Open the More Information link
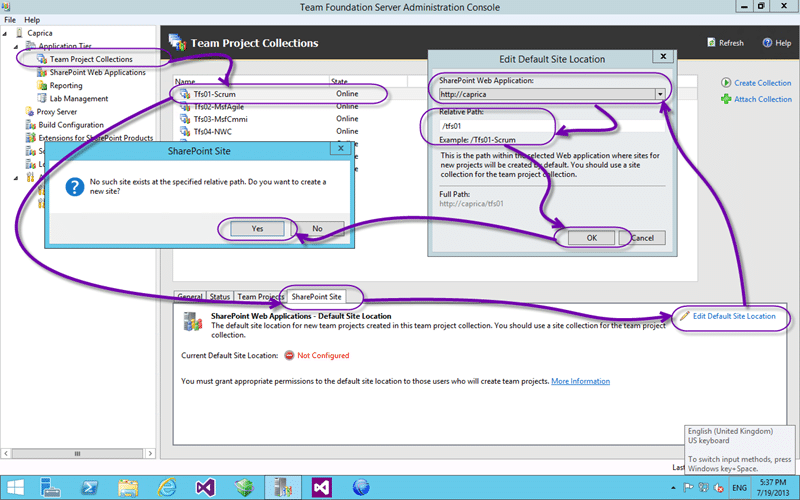 coord(580,381)
